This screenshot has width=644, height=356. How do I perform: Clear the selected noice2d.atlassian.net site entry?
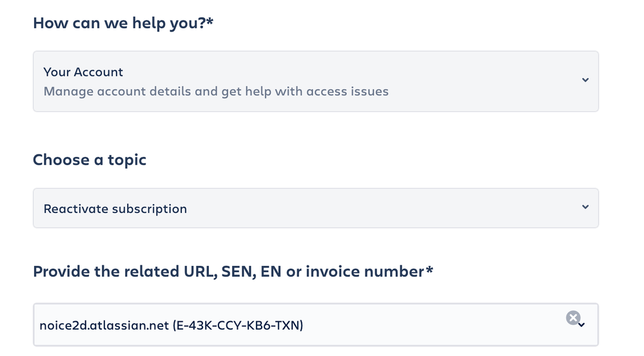[x=573, y=318]
